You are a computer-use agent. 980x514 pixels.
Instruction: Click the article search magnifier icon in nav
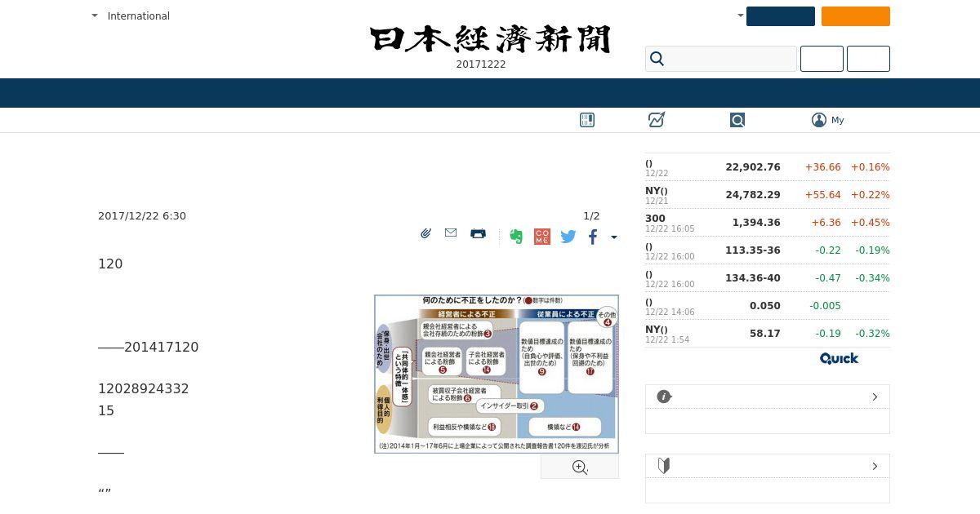click(x=737, y=120)
